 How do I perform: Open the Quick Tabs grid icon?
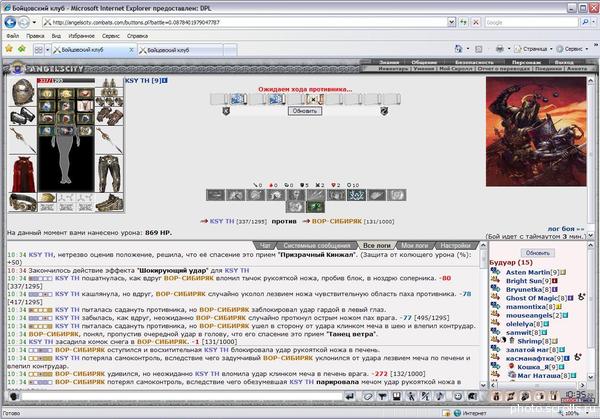click(x=38, y=50)
